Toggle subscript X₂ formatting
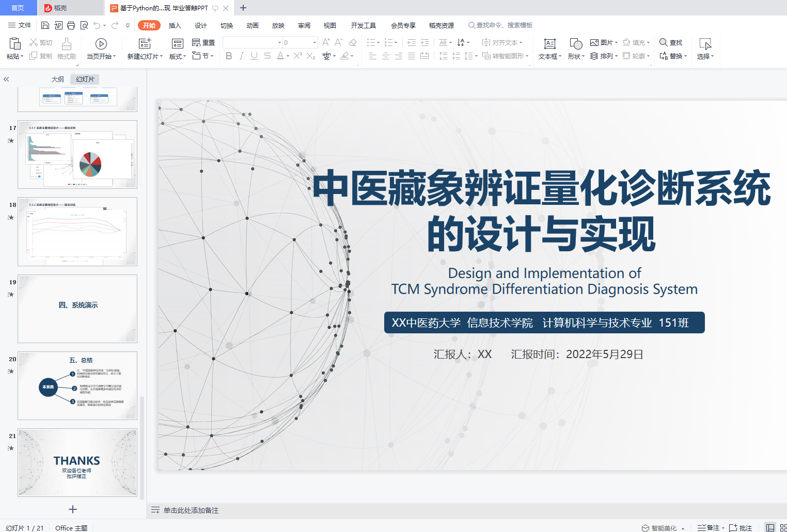 pos(311,56)
